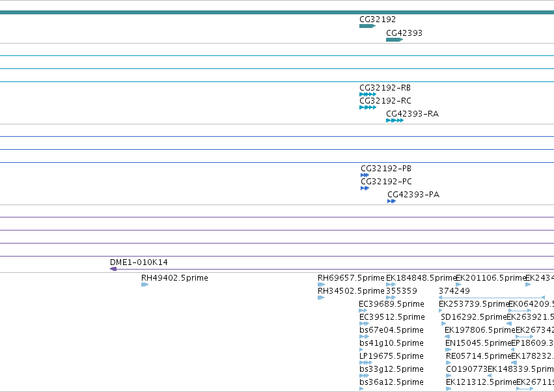Click bs67e04.5prime EST

coord(391,330)
